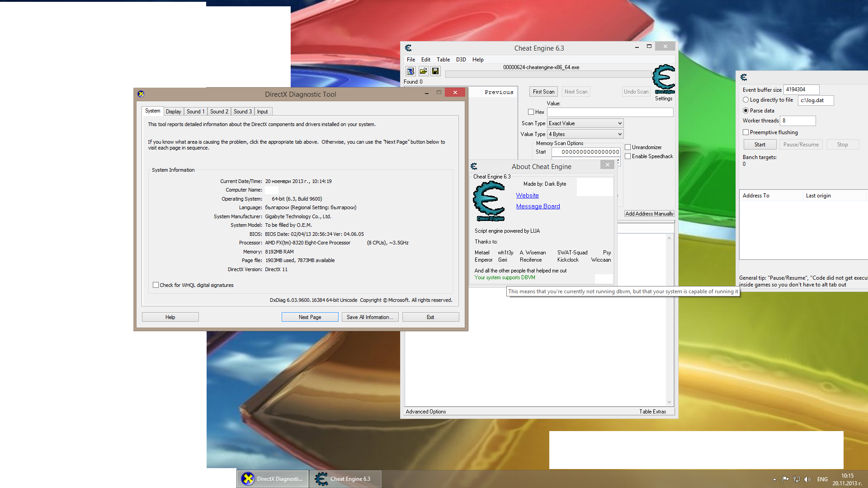868x488 pixels.
Task: Click the Website link in About Cheat Engine
Action: [x=526, y=196]
